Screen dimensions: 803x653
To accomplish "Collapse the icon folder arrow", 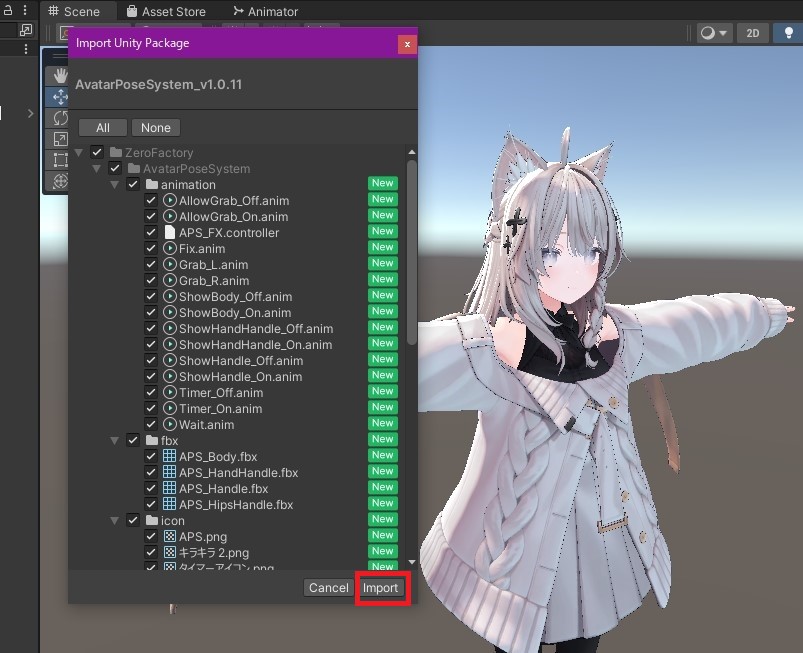I will [115, 520].
